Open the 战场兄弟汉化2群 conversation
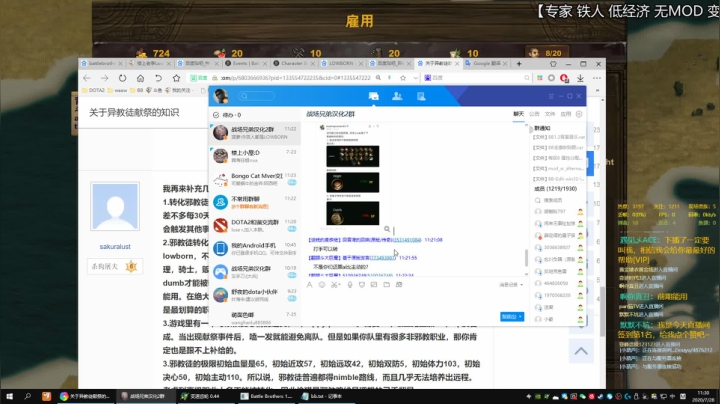 click(x=255, y=133)
